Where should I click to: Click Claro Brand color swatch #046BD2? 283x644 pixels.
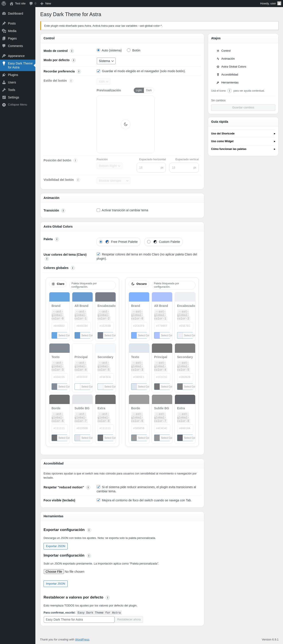pyautogui.click(x=59, y=297)
